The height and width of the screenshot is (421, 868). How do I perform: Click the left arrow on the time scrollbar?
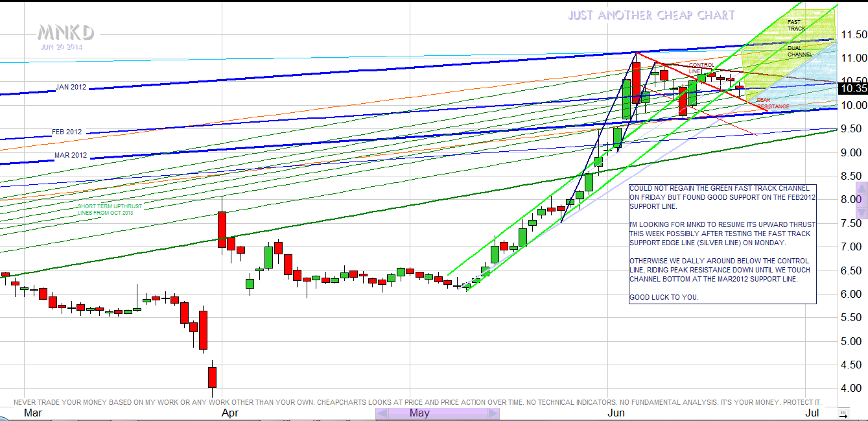coord(382,413)
